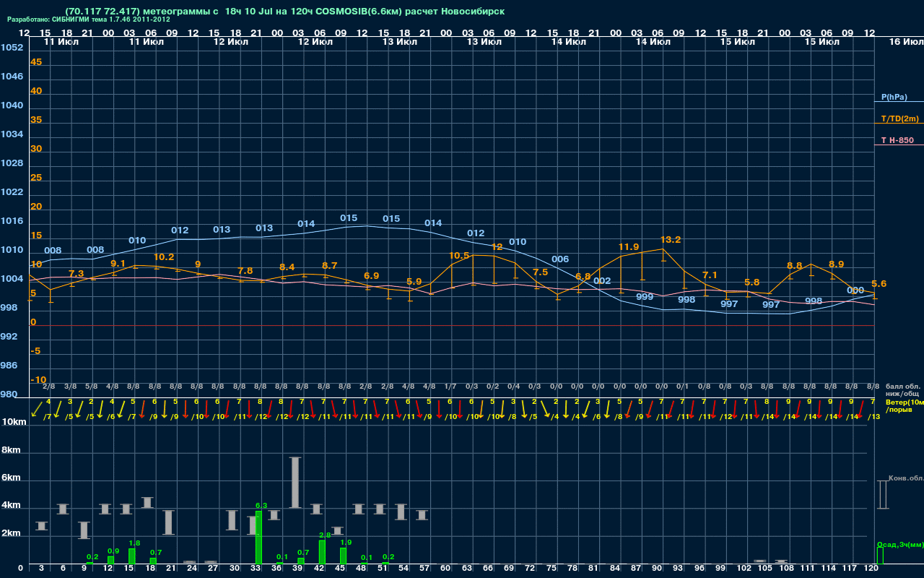Click forecast hour '90' on bottom axis
This screenshot has width=924, height=578.
[657, 569]
